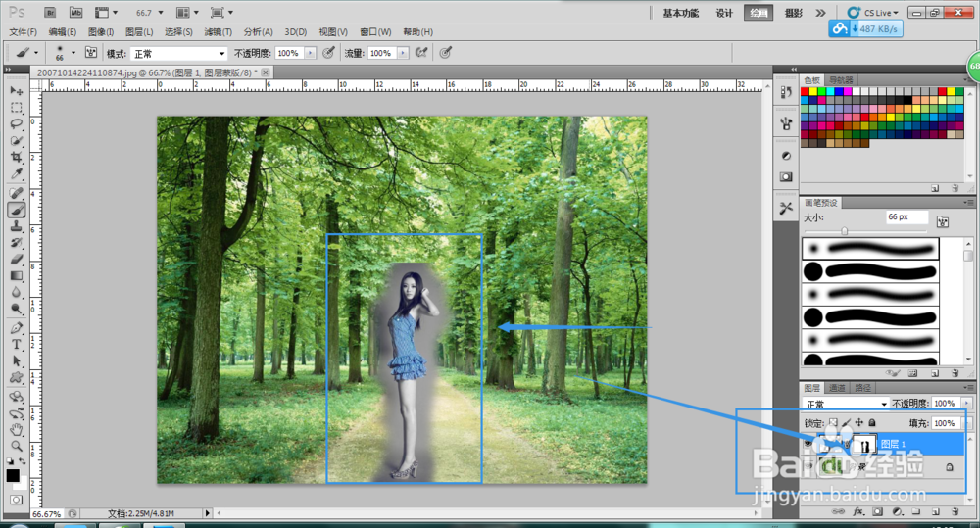Select the Blur tool
The height and width of the screenshot is (528, 980).
point(17,292)
